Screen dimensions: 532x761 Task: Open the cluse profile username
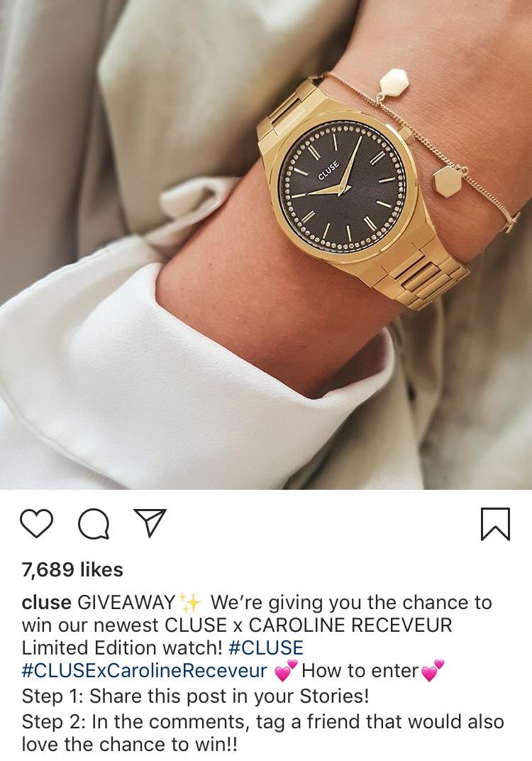47,602
